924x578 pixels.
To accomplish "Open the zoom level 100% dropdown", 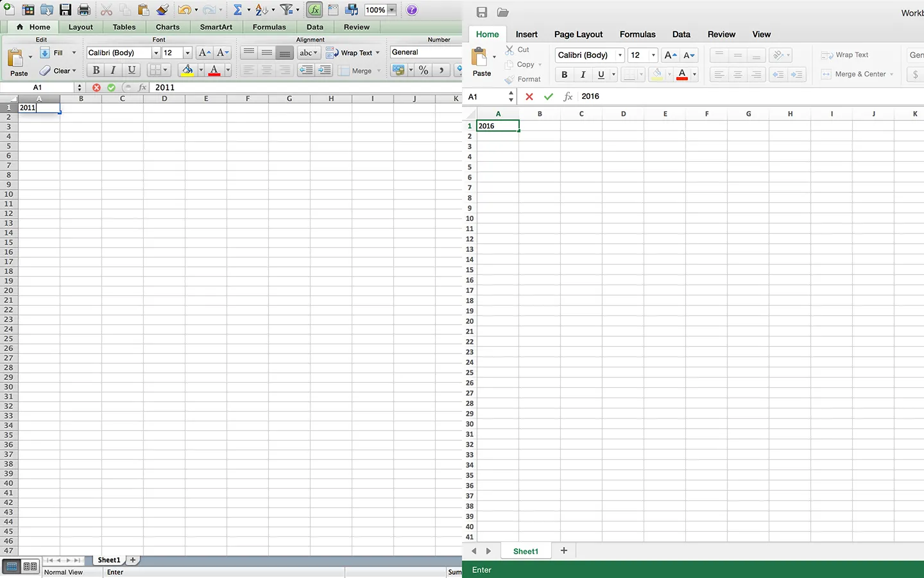I will [x=380, y=9].
